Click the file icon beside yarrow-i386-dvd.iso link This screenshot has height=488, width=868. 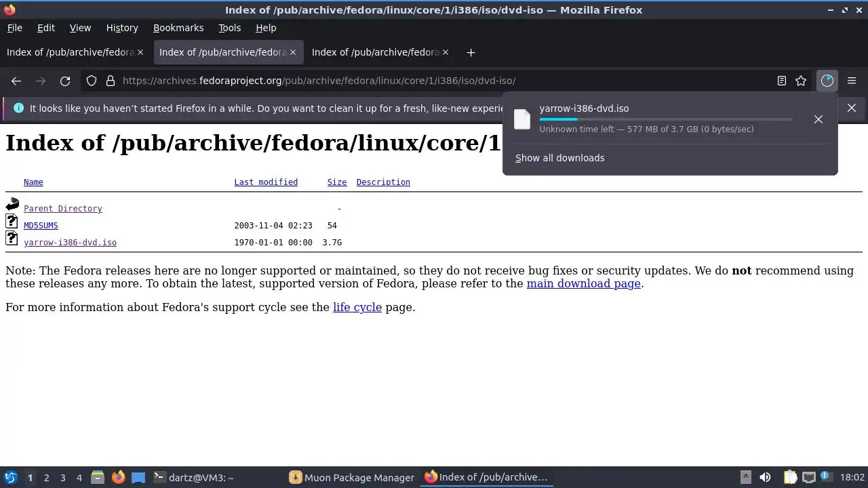pos(12,238)
